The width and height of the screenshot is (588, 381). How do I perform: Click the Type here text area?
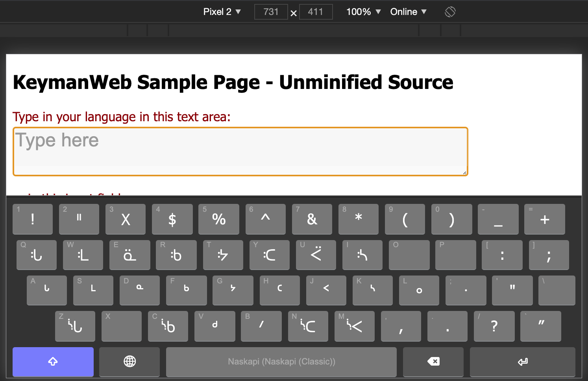click(x=240, y=151)
